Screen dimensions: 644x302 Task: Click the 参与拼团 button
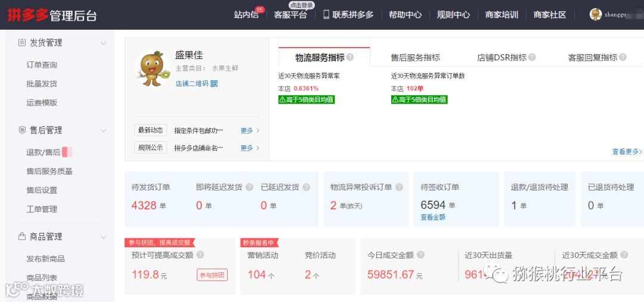(212, 275)
